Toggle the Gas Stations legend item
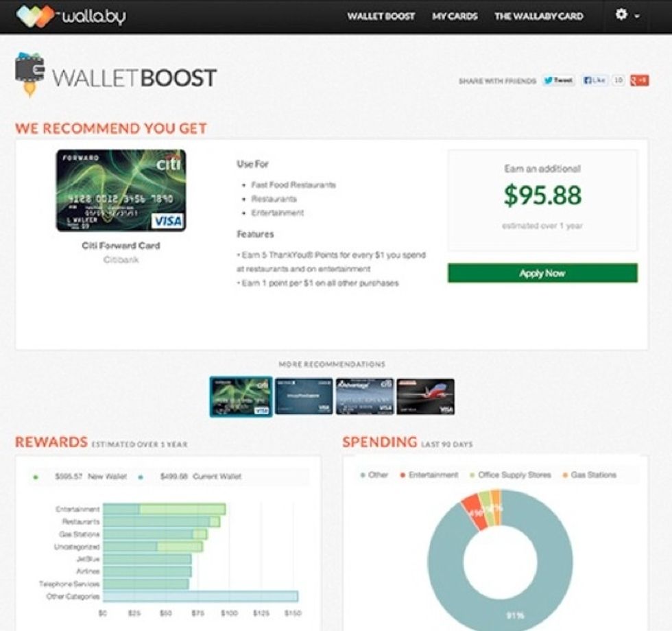The image size is (672, 631). pyautogui.click(x=589, y=475)
